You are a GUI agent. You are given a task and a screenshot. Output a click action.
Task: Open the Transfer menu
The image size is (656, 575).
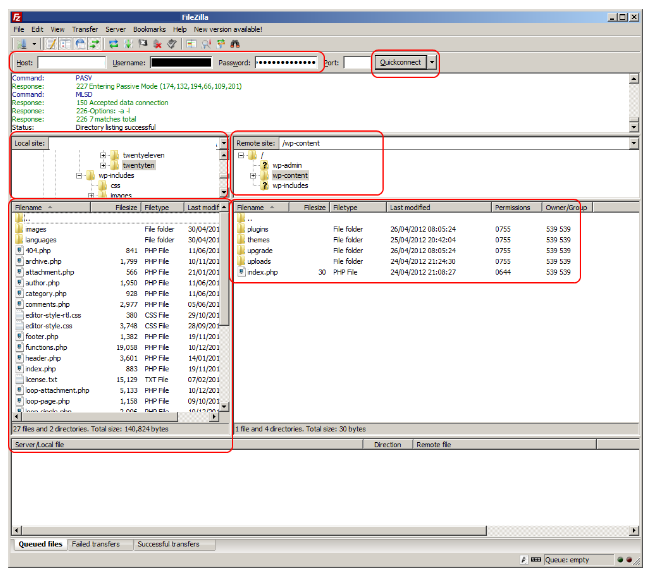tap(85, 29)
